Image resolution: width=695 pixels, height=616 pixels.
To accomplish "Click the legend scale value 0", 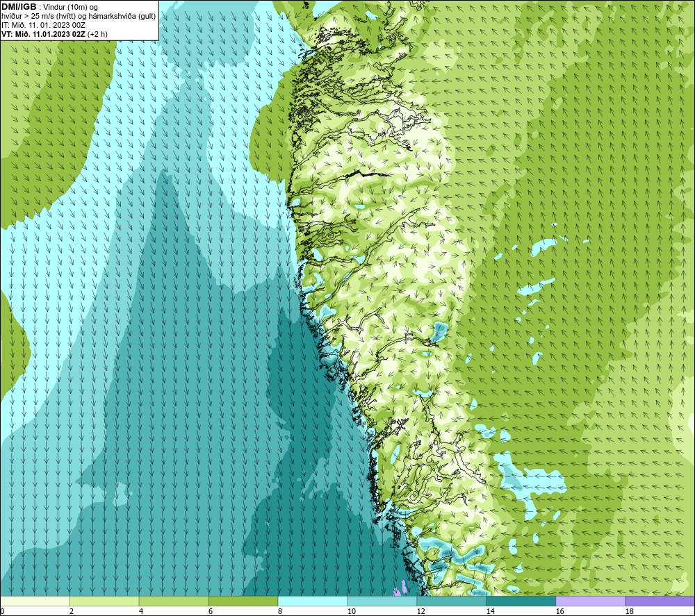I will 2,612.
